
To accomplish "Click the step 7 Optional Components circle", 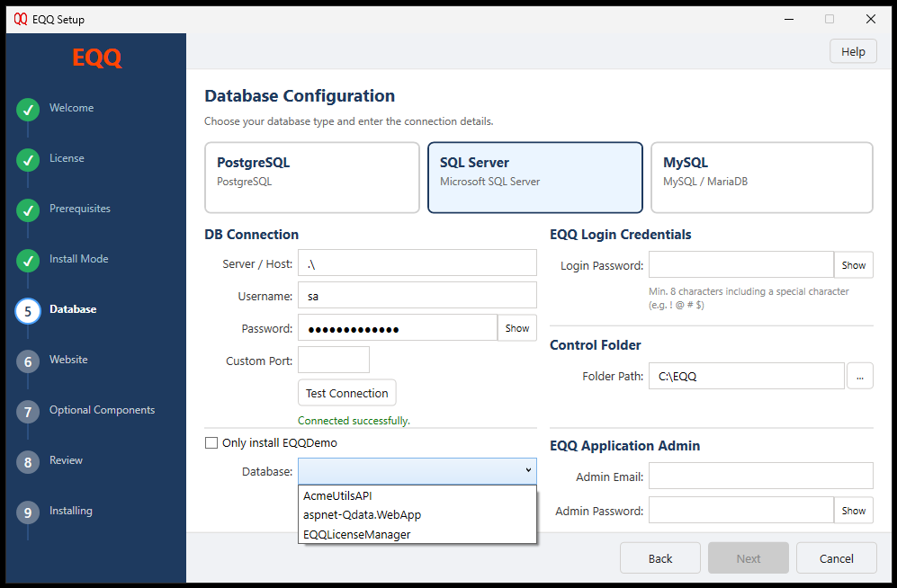I will point(28,412).
